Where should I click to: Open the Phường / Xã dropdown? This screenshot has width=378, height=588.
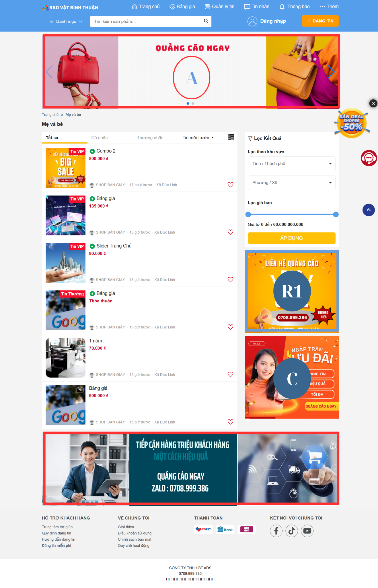(291, 183)
